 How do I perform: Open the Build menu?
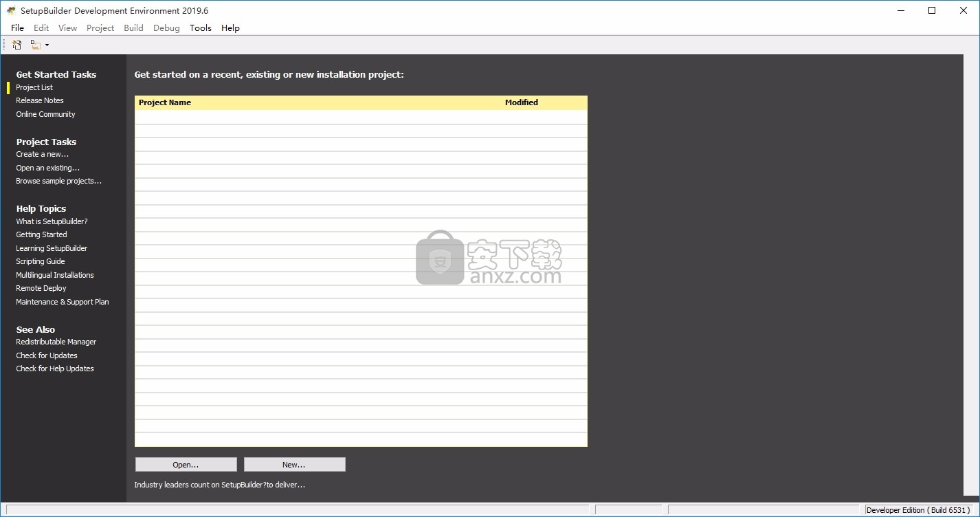pyautogui.click(x=133, y=28)
